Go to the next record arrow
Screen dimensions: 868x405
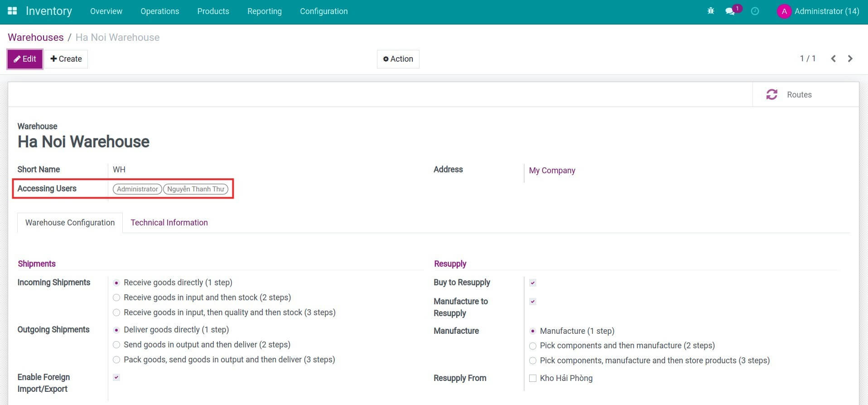(x=850, y=59)
